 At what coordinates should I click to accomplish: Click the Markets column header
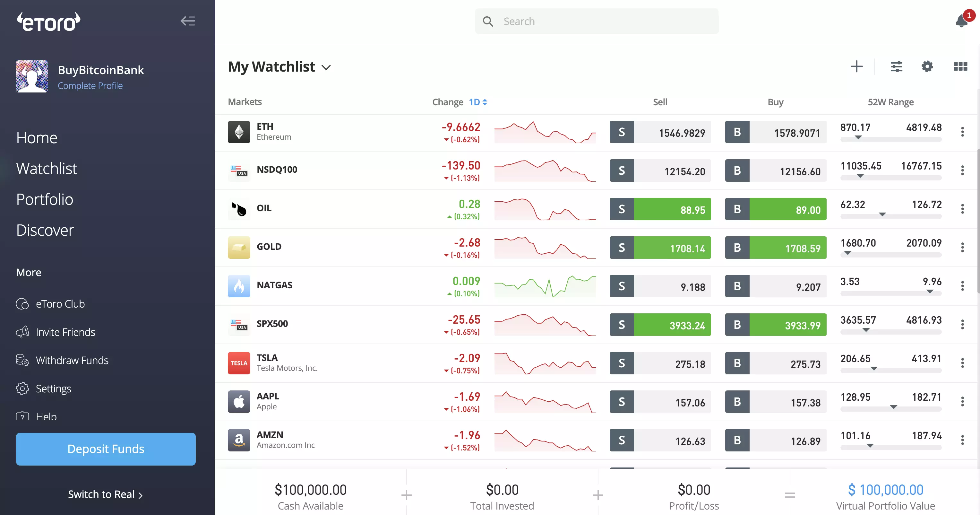(245, 102)
